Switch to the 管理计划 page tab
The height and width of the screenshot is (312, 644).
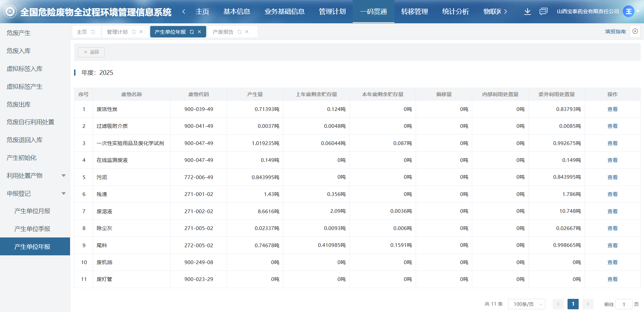[117, 32]
